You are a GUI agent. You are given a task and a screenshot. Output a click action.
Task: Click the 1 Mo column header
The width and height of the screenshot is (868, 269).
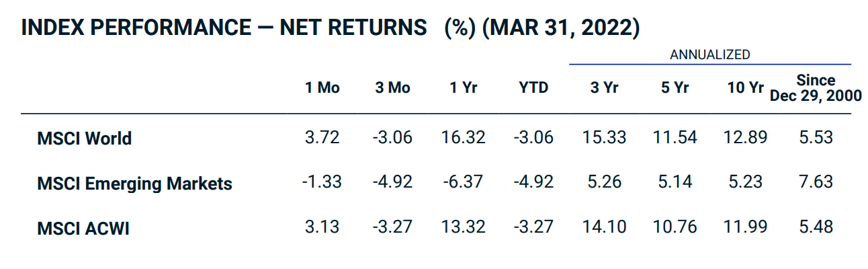pos(322,88)
